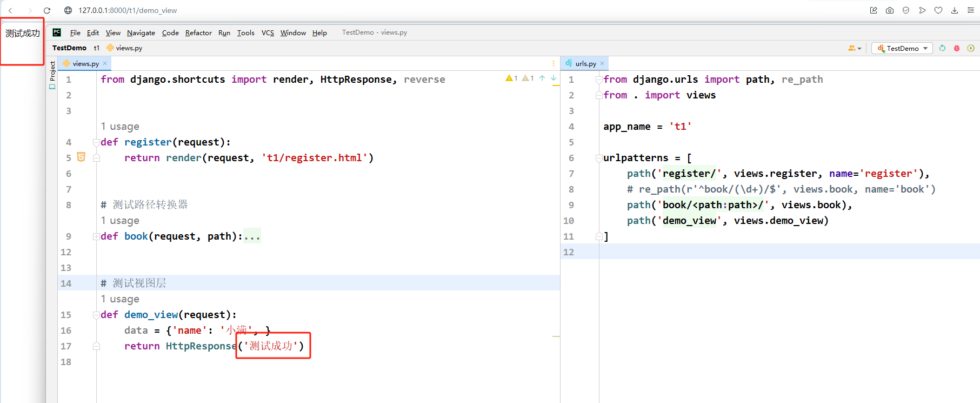Click the red debug bug icon
The width and height of the screenshot is (980, 403).
point(956,48)
